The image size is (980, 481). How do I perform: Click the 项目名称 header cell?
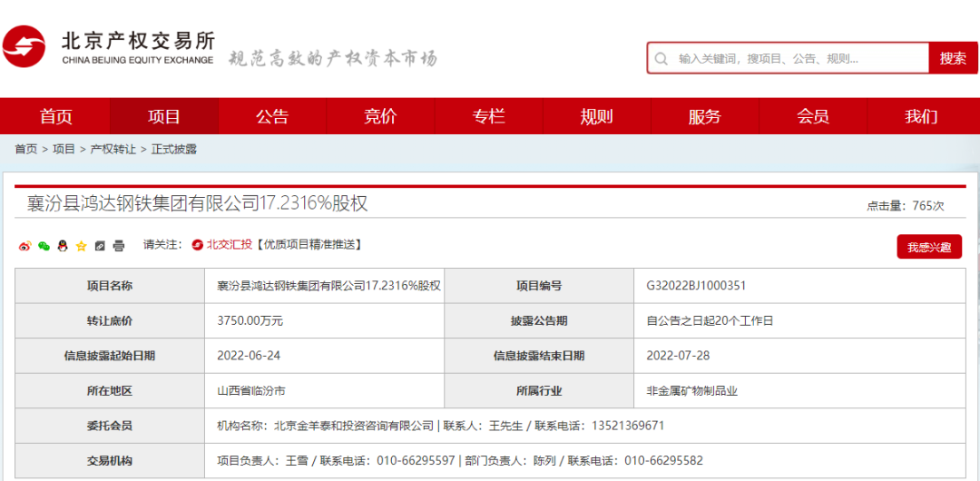110,286
